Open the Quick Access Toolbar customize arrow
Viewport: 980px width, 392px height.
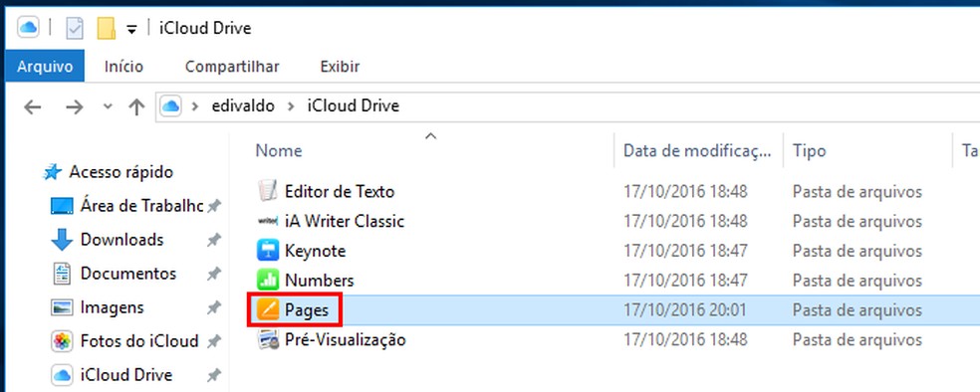pos(131,29)
